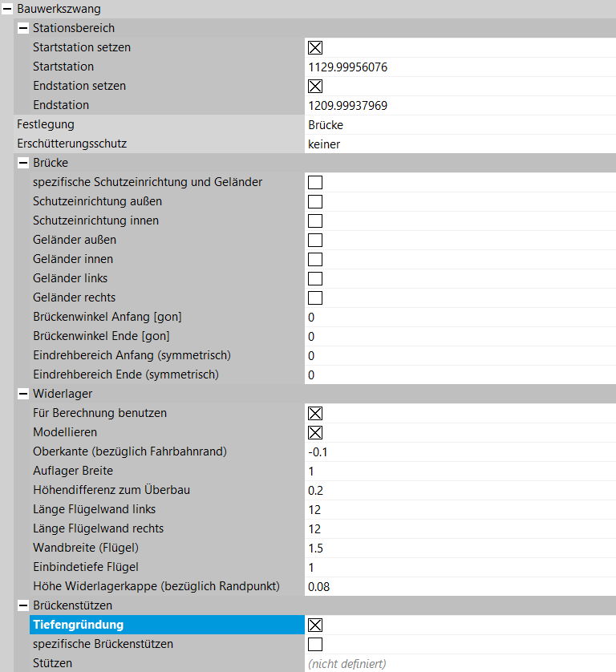The image size is (616, 672).
Task: Click the Stütze (nicht definiert) field
Action: click(x=457, y=664)
